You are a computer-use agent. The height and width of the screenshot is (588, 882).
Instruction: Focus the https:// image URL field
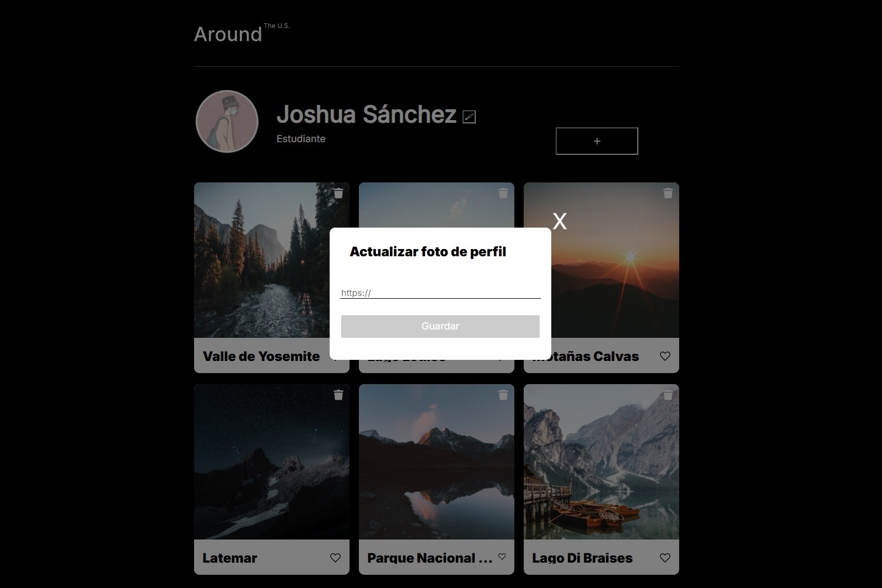[440, 293]
